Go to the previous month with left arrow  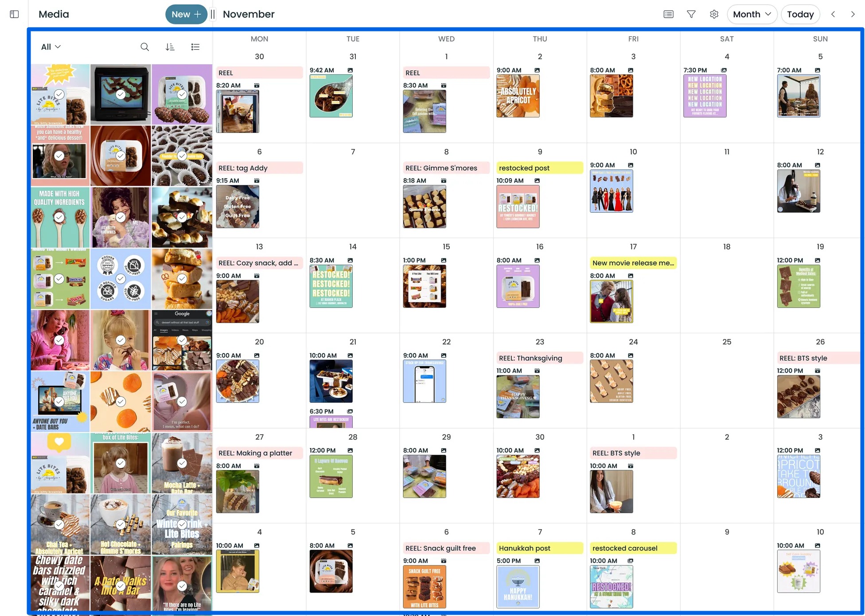tap(833, 14)
